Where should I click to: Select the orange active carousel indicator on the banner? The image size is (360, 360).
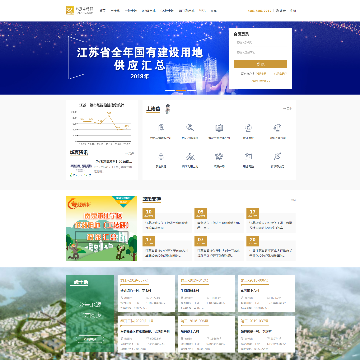pyautogui.click(x=181, y=90)
